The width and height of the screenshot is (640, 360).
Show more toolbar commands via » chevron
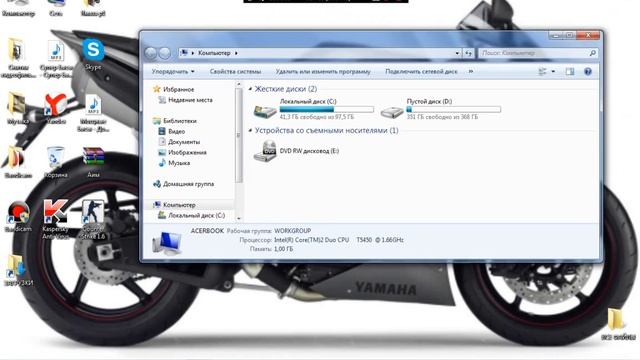471,71
